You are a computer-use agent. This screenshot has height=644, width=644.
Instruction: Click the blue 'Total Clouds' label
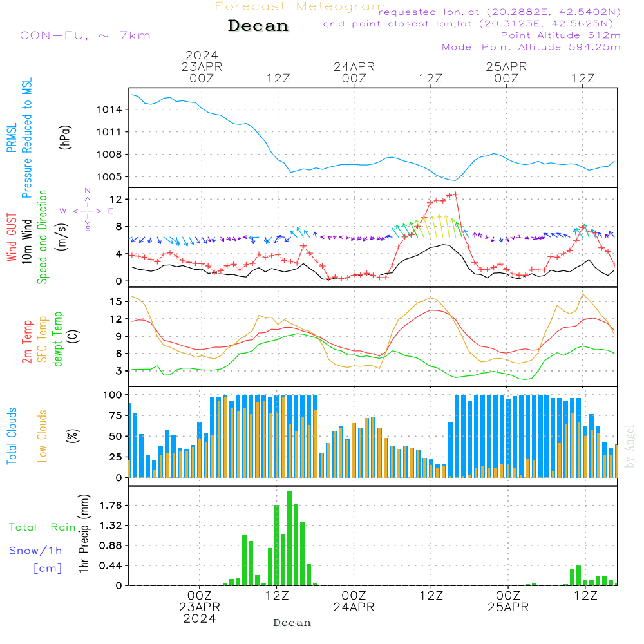(x=12, y=436)
